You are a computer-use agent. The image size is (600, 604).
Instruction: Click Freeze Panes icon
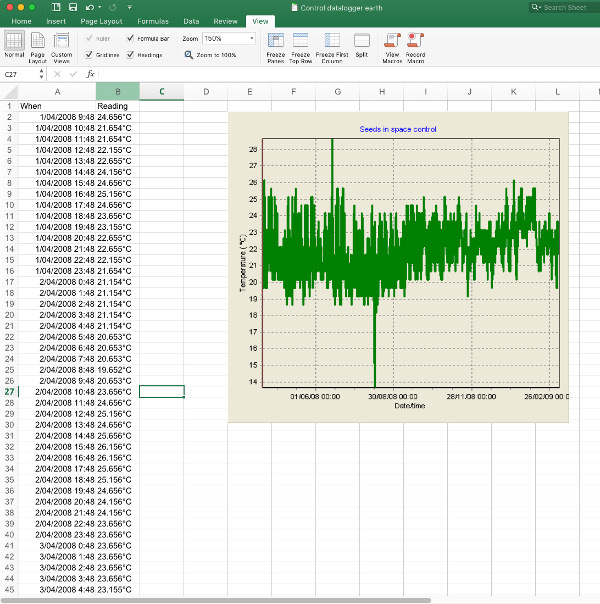click(x=276, y=40)
